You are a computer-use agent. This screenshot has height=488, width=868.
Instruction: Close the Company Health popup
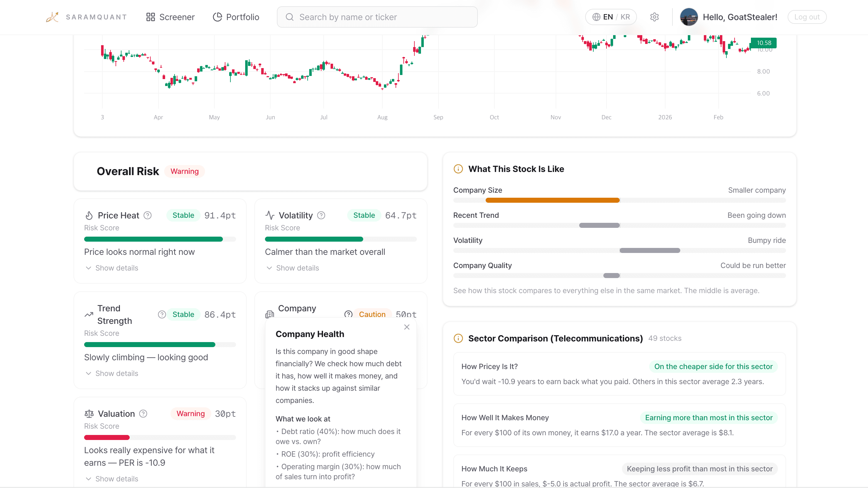(406, 327)
